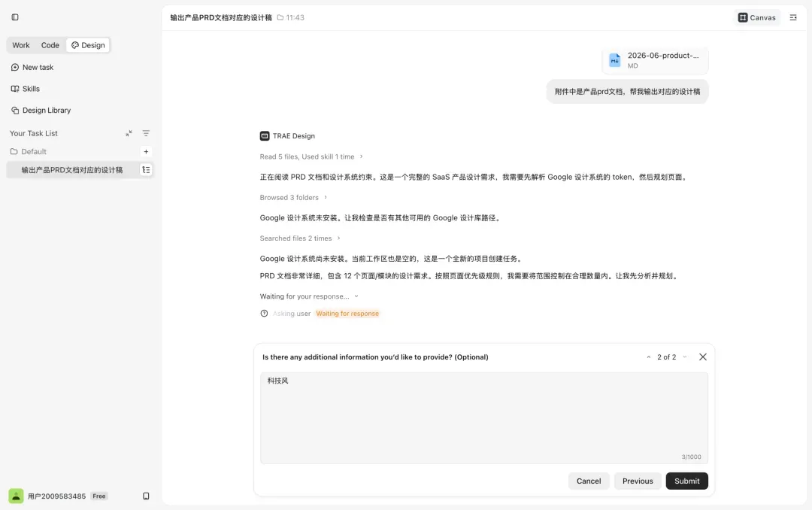Click the user avatar icon
Image resolution: width=812 pixels, height=510 pixels.
16,496
